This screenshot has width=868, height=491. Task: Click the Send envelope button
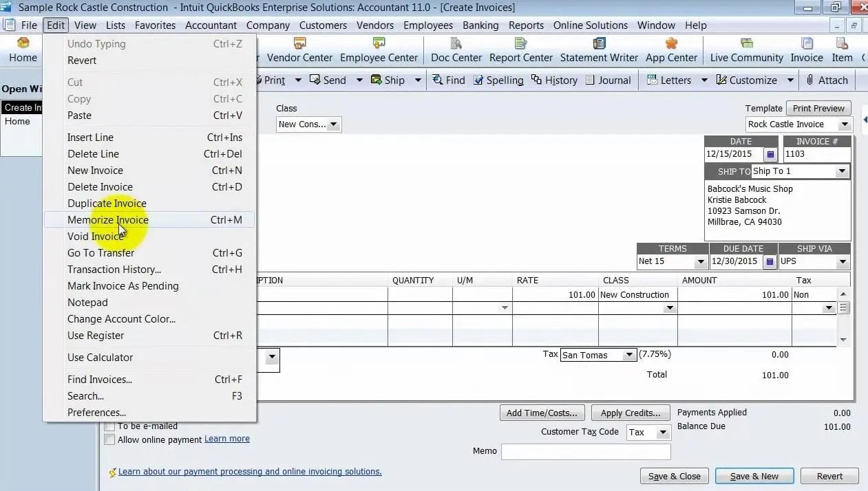(328, 80)
